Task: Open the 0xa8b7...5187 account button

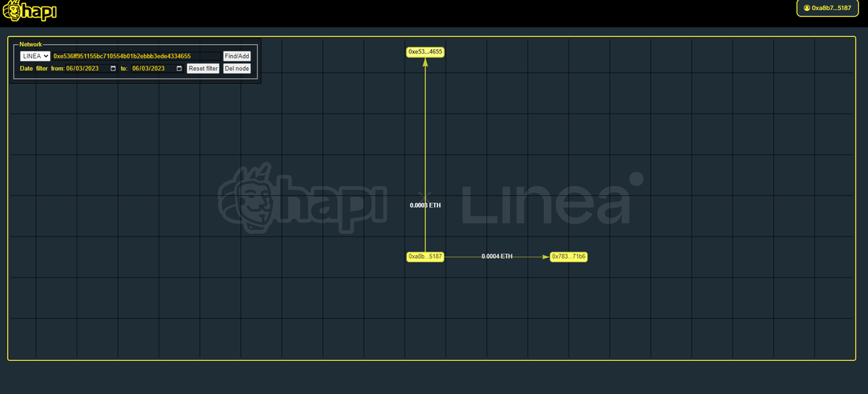Action: (827, 8)
